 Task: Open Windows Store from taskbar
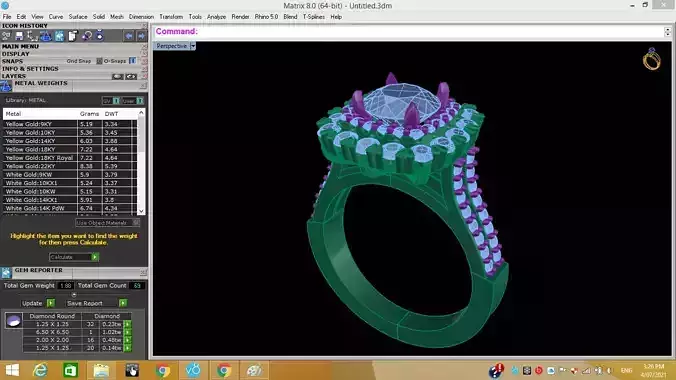click(70, 371)
